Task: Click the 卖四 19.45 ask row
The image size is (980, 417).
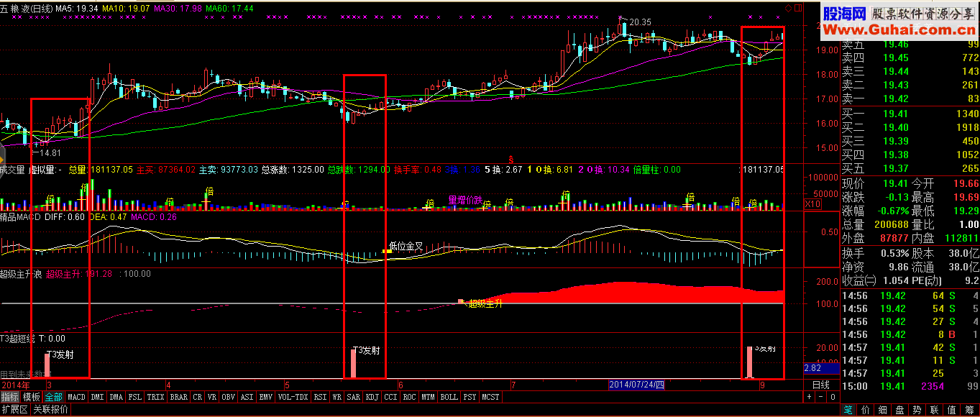Action: tap(910, 58)
